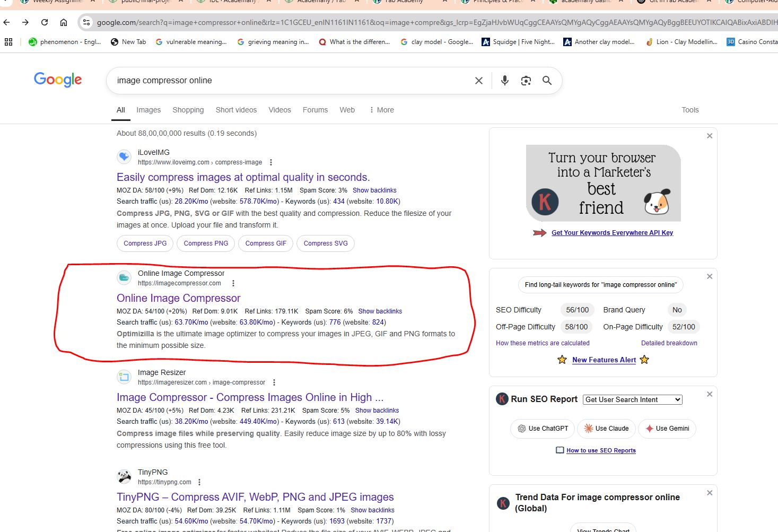The height and width of the screenshot is (532, 778).
Task: Open the Tools search options
Action: click(690, 110)
